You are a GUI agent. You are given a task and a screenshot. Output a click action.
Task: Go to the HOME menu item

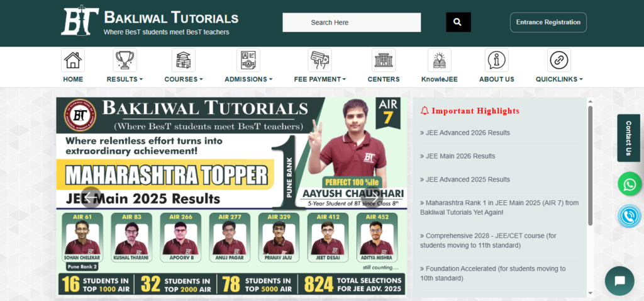point(73,79)
